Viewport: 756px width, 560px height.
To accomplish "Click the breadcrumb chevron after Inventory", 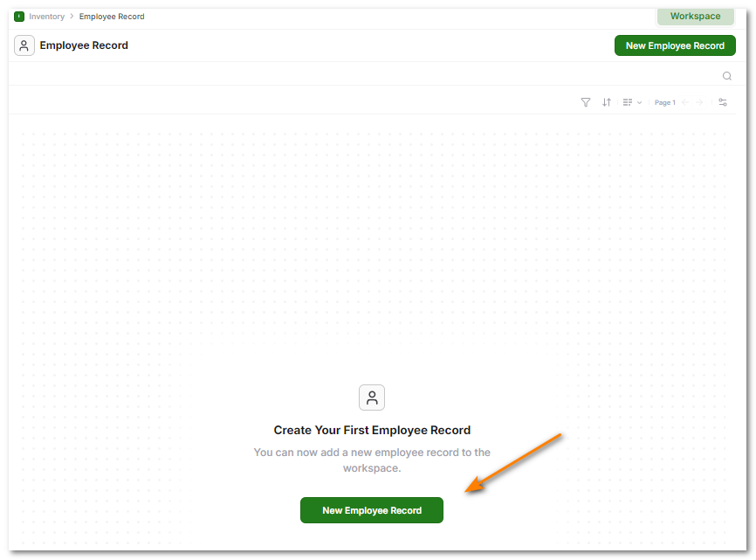I will (x=71, y=16).
